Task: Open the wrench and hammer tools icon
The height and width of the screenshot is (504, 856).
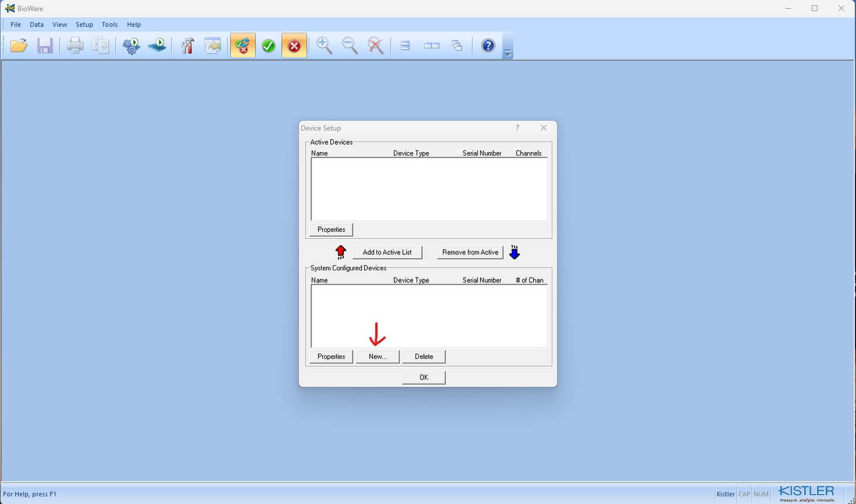Action: pyautogui.click(x=187, y=46)
